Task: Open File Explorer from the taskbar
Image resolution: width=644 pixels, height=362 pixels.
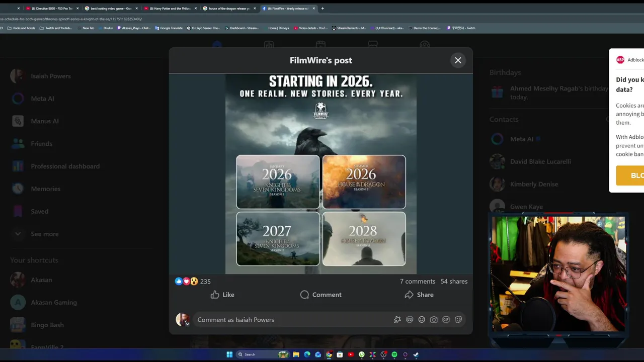Action: [296, 354]
